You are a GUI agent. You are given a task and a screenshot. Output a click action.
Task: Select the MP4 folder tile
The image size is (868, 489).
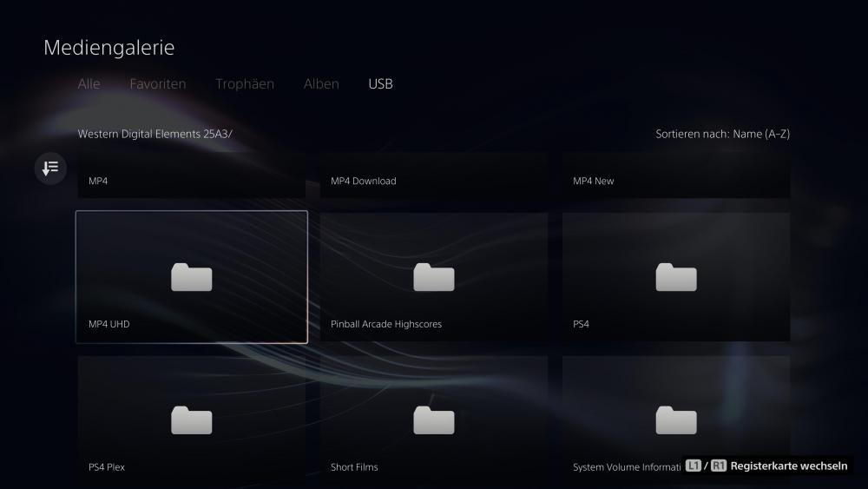pos(192,177)
